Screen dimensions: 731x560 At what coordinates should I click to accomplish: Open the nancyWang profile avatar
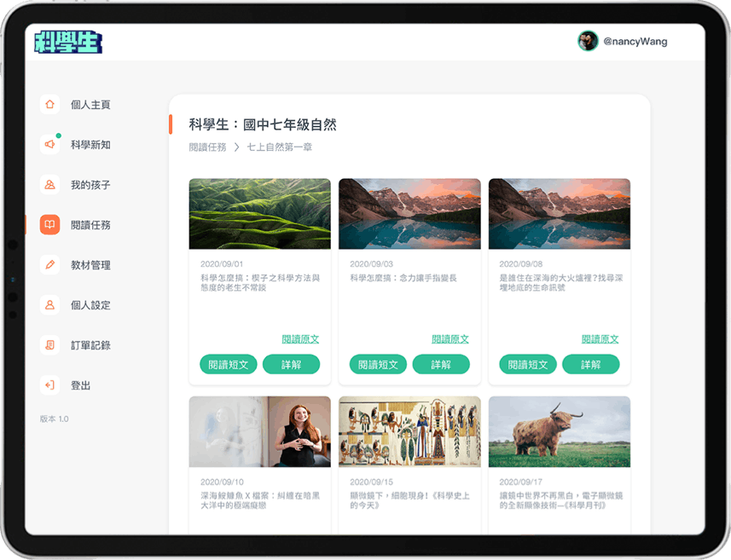pyautogui.click(x=588, y=41)
